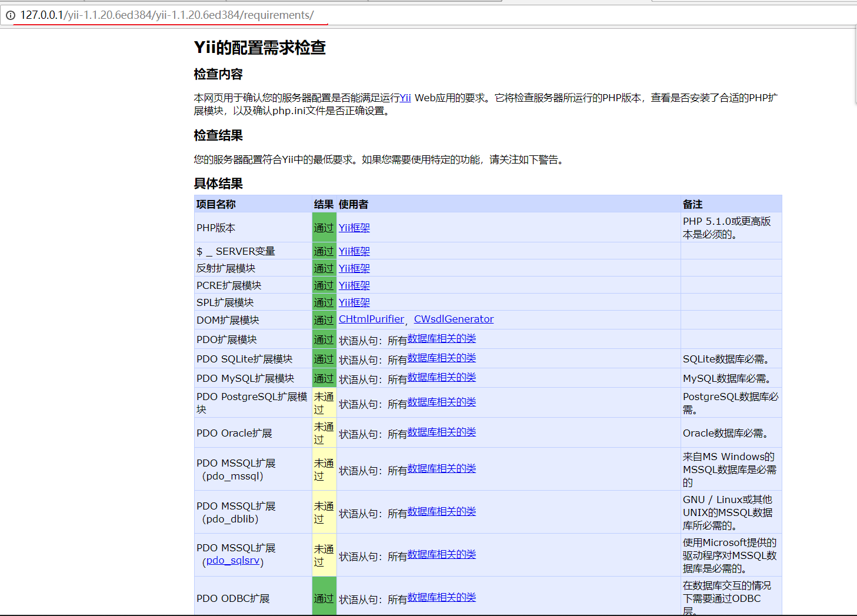Click the PHP版本 row name cell

coord(253,228)
